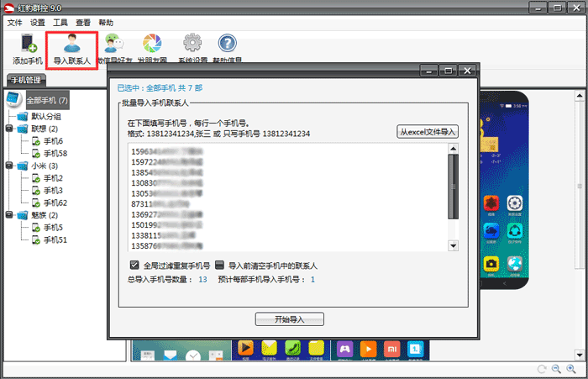588x379 pixels.
Task: Click scroll down arrow of phone number list
Action: point(453,246)
